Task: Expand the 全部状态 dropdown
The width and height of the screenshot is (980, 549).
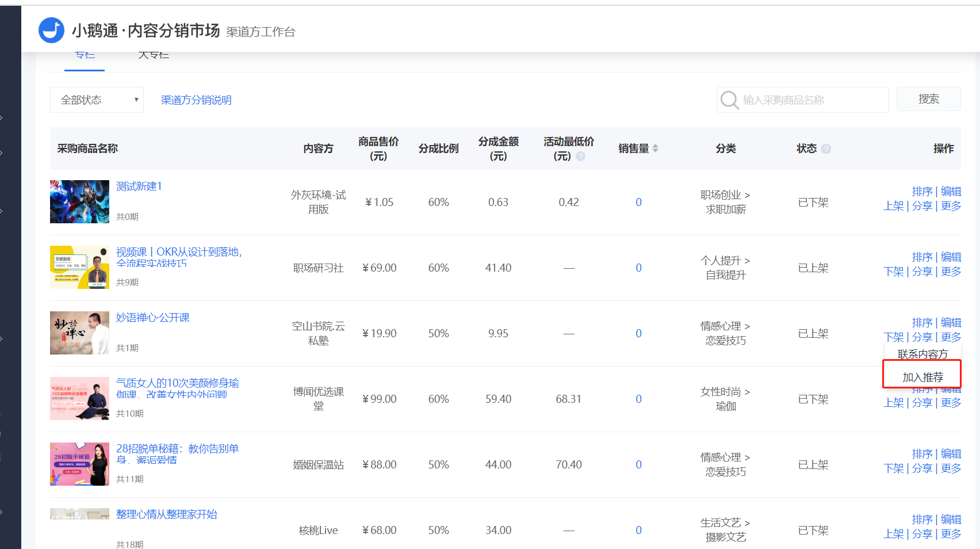Action: (97, 100)
